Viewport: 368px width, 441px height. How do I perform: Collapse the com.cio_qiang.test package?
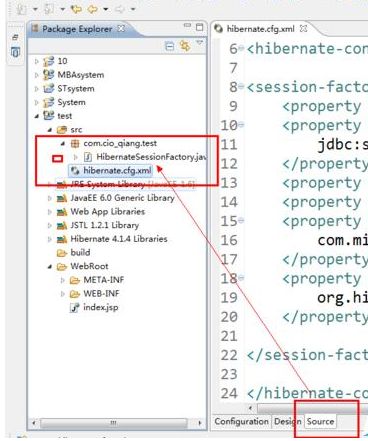(63, 144)
